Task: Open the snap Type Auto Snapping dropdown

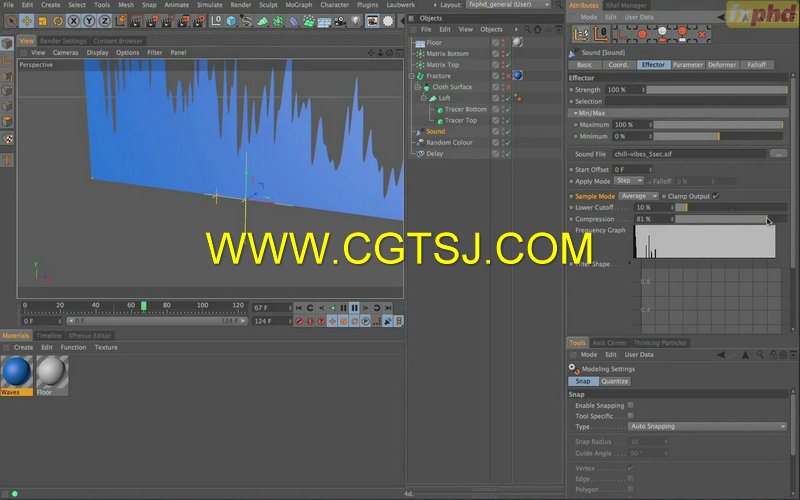Action: (707, 427)
